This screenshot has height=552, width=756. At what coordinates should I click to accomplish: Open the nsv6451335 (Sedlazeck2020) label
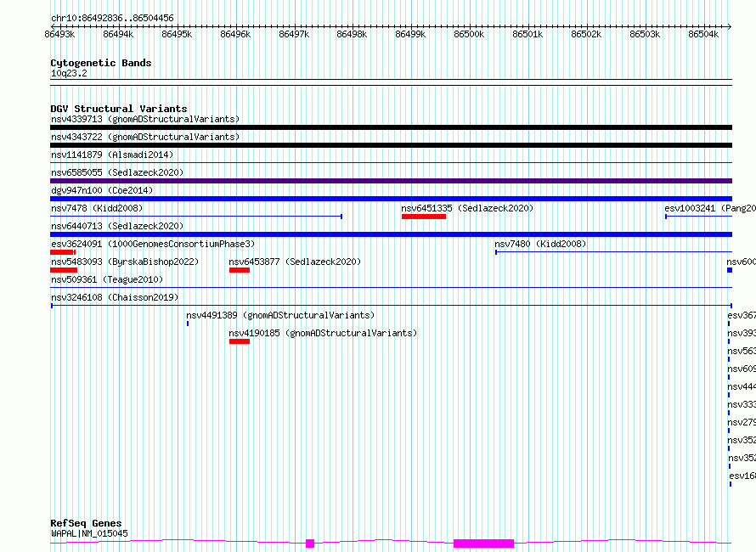pos(468,208)
